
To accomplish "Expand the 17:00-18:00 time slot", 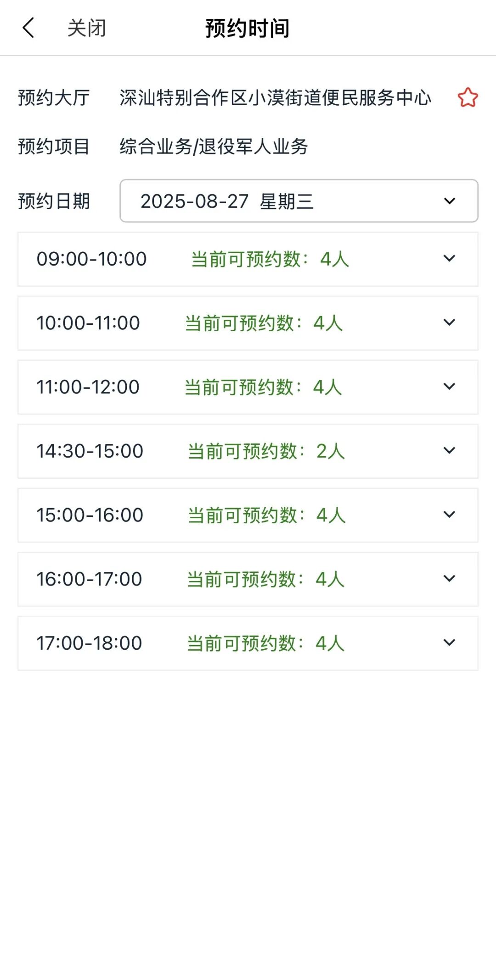I will (248, 643).
